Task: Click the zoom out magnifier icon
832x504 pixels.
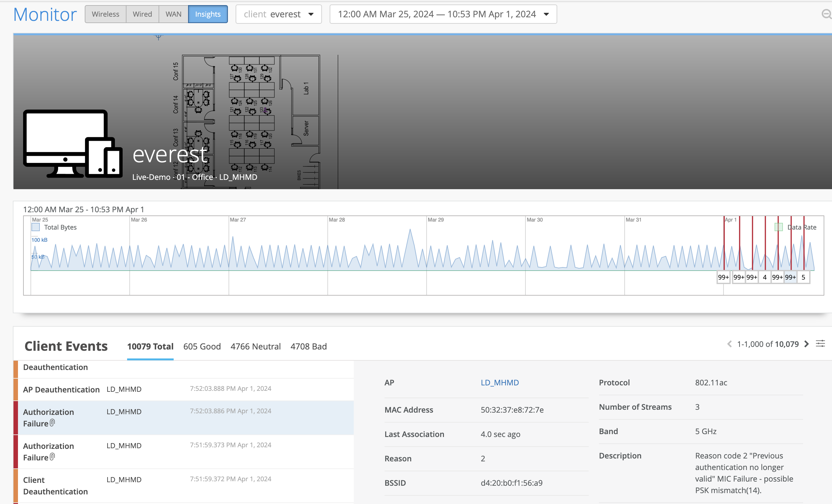Action: click(826, 14)
